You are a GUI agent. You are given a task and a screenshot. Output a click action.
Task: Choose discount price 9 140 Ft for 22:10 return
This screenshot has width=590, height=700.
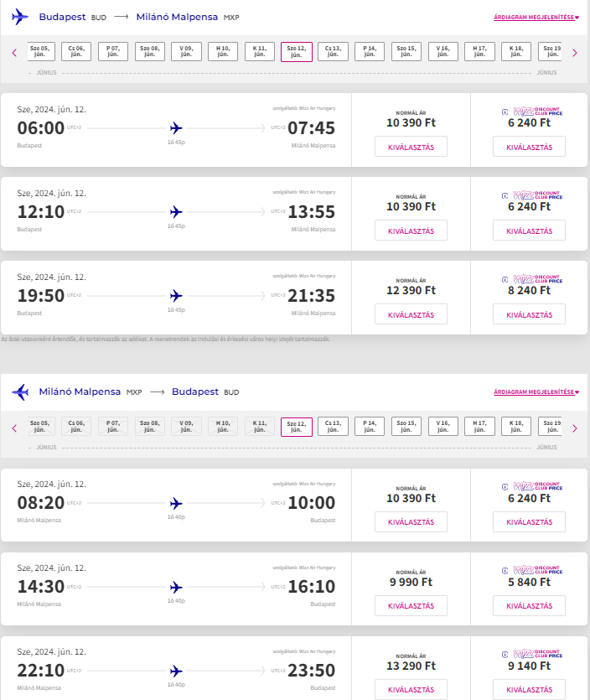click(530, 689)
